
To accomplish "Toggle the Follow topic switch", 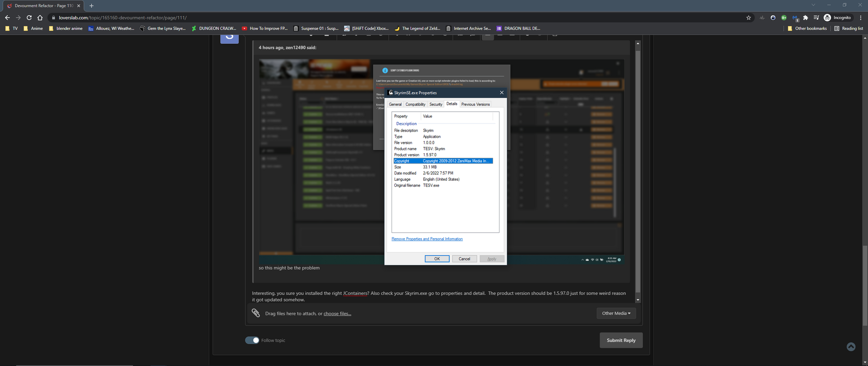I will click(252, 340).
